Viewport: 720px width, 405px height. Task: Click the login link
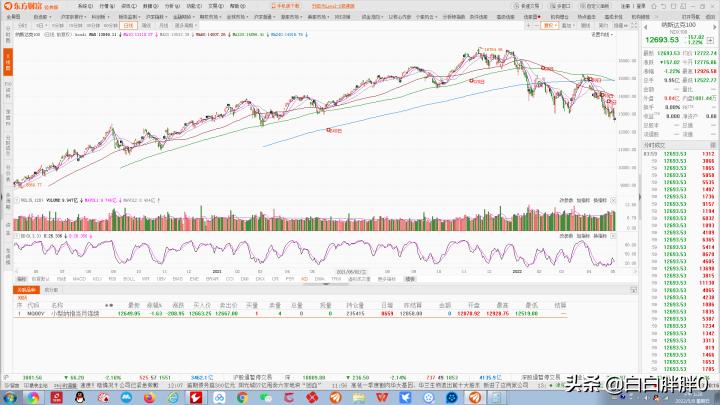point(641,6)
